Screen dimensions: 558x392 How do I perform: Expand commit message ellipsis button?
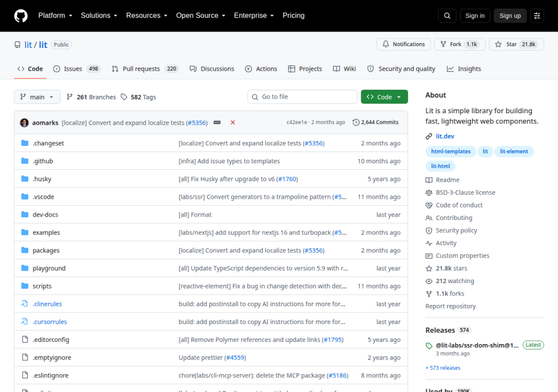click(217, 122)
